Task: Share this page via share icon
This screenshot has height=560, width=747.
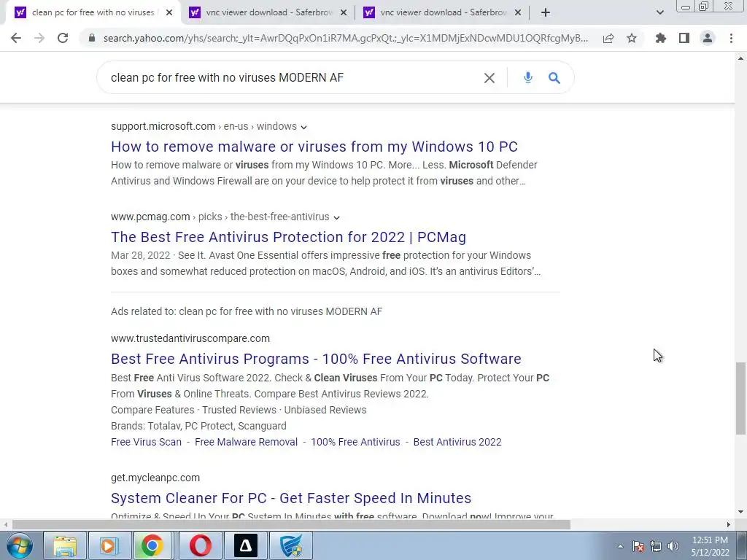Action: pyautogui.click(x=608, y=38)
